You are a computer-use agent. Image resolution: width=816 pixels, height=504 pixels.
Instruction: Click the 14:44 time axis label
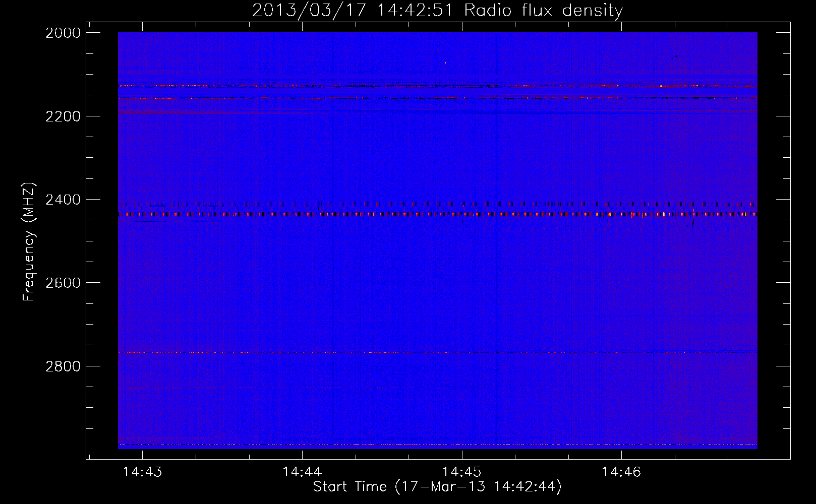[x=302, y=472]
